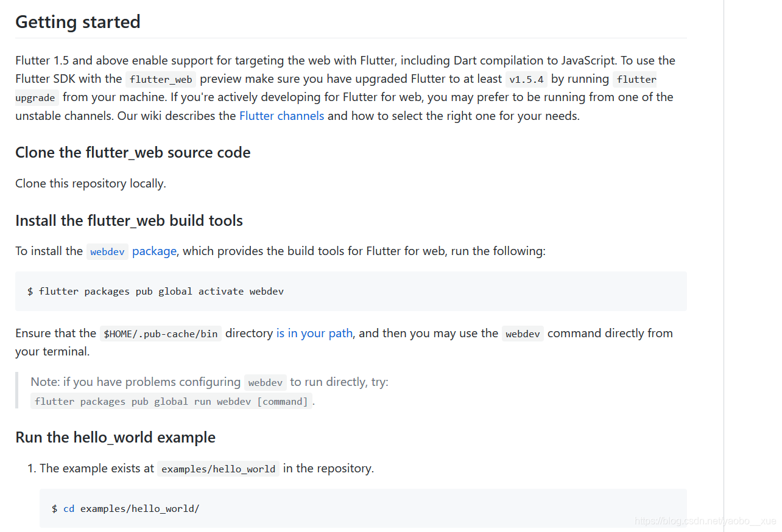Click the 'cd examples/hello_world/' code block

[x=363, y=508]
